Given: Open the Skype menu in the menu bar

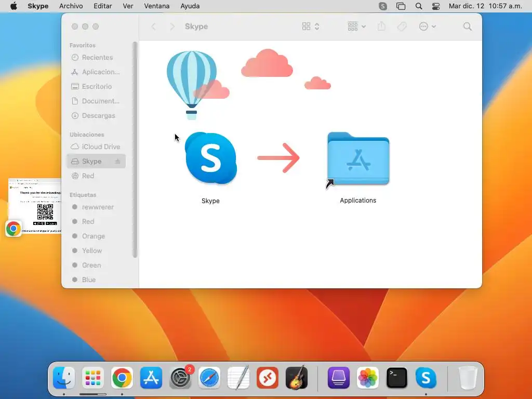Looking at the screenshot, I should point(38,6).
